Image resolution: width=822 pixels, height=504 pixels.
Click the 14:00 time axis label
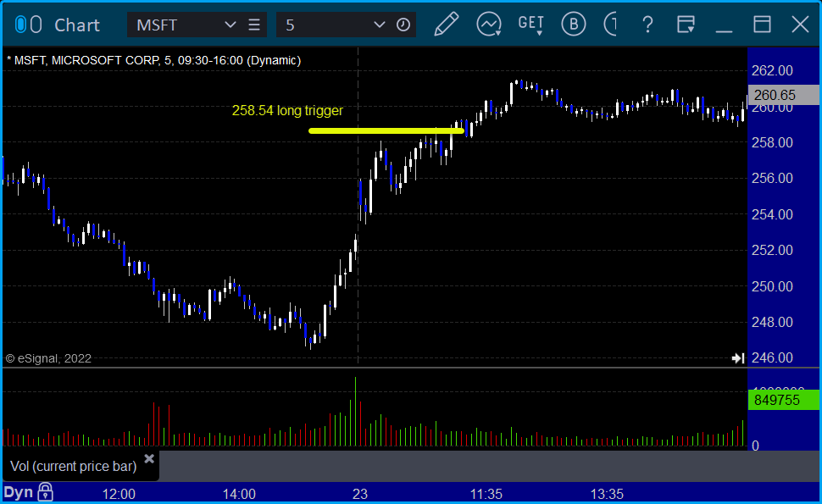click(239, 494)
